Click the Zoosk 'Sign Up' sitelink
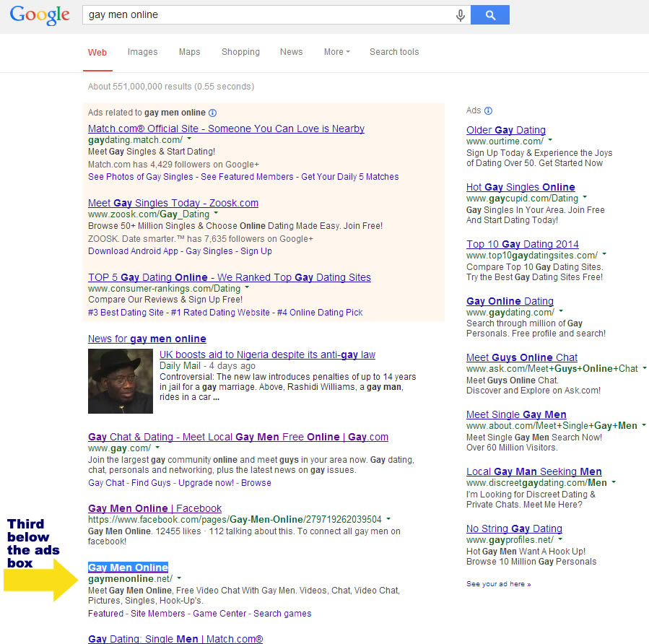 tap(256, 251)
